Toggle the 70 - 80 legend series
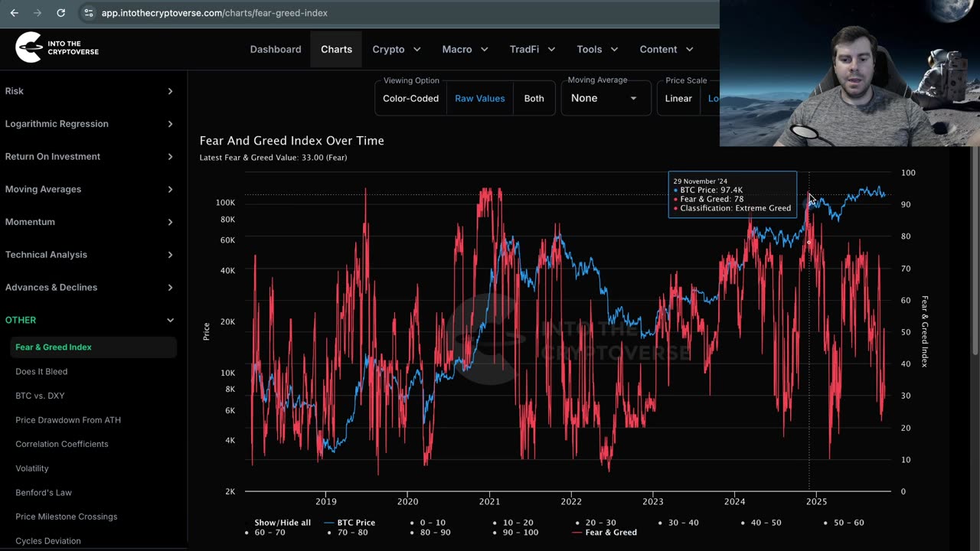This screenshot has width=980, height=551. 348,533
